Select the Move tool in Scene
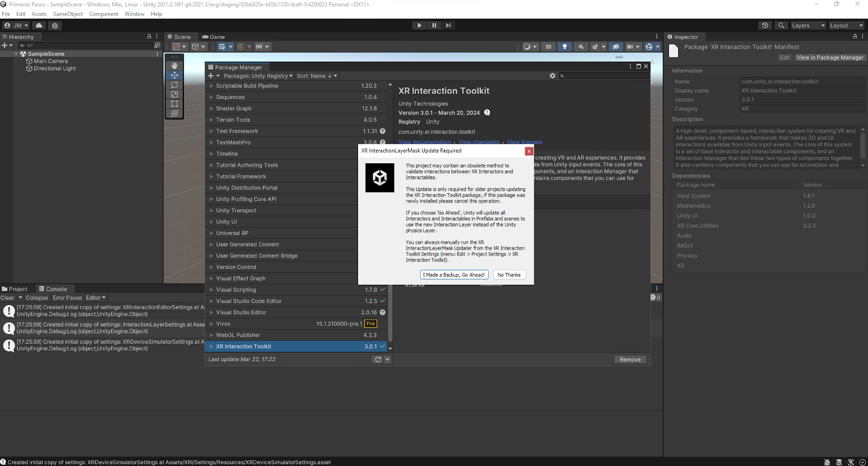This screenshot has width=868, height=466. pos(174,75)
